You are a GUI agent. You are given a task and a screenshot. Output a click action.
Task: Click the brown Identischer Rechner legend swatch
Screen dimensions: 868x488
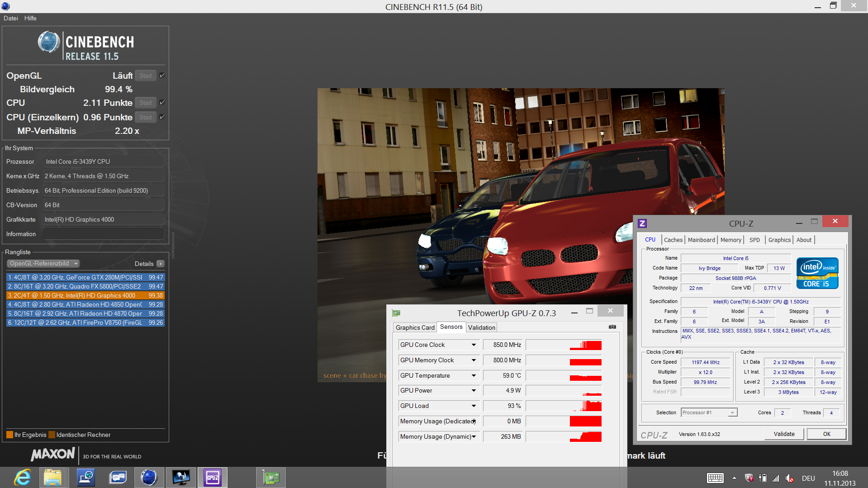click(52, 435)
